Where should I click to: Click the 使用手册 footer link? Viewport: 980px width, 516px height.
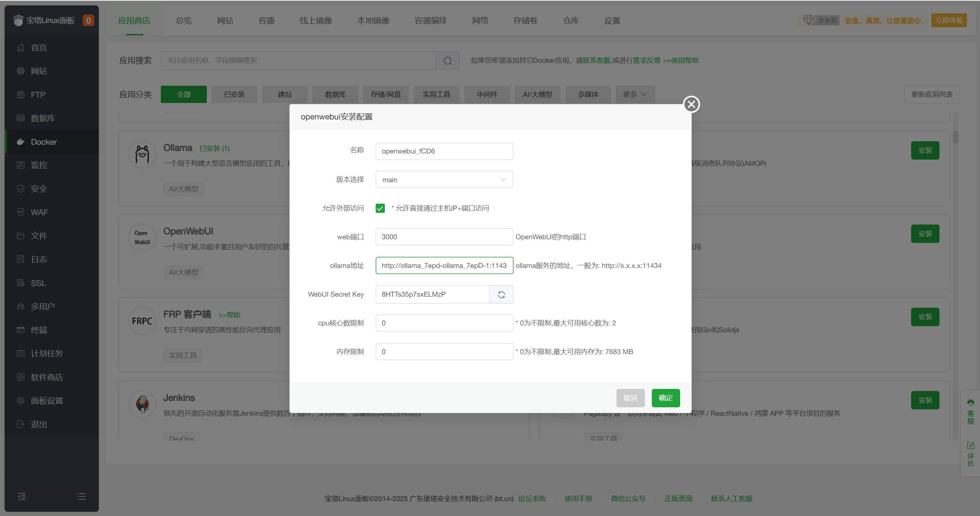tap(578, 499)
